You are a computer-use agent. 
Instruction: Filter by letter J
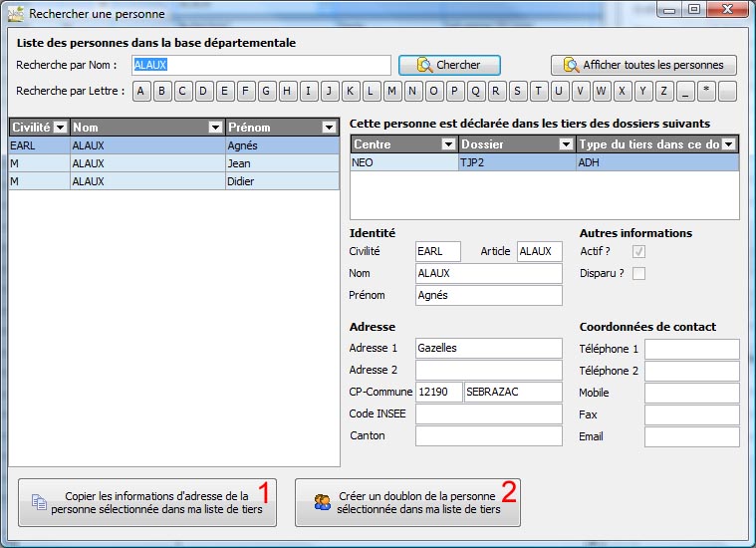[330, 91]
